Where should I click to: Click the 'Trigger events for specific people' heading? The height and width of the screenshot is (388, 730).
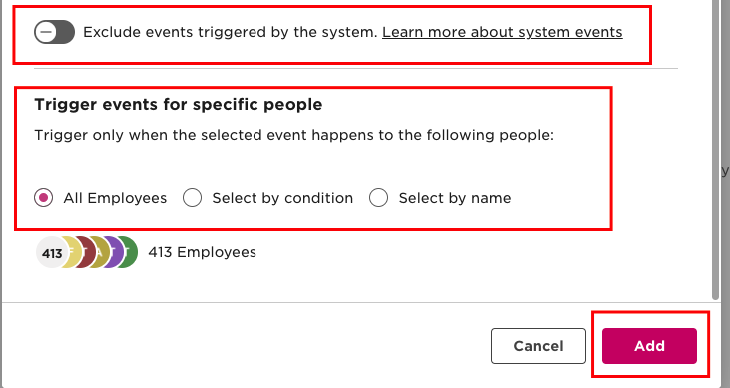(x=178, y=104)
